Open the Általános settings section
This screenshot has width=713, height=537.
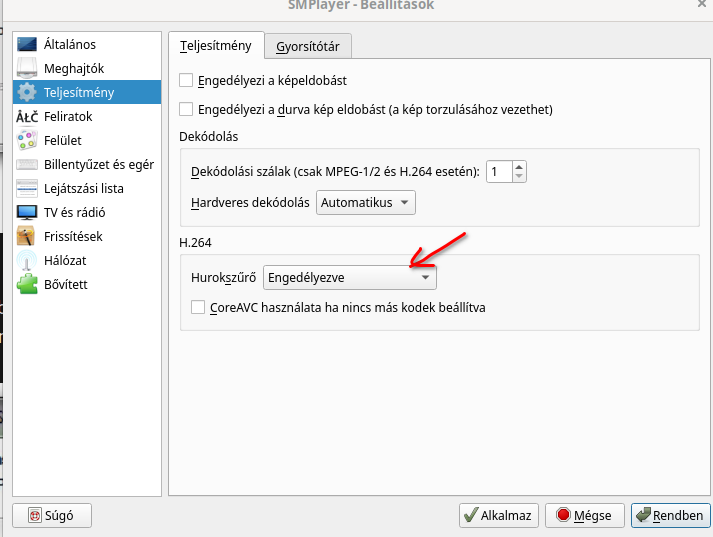[87, 45]
